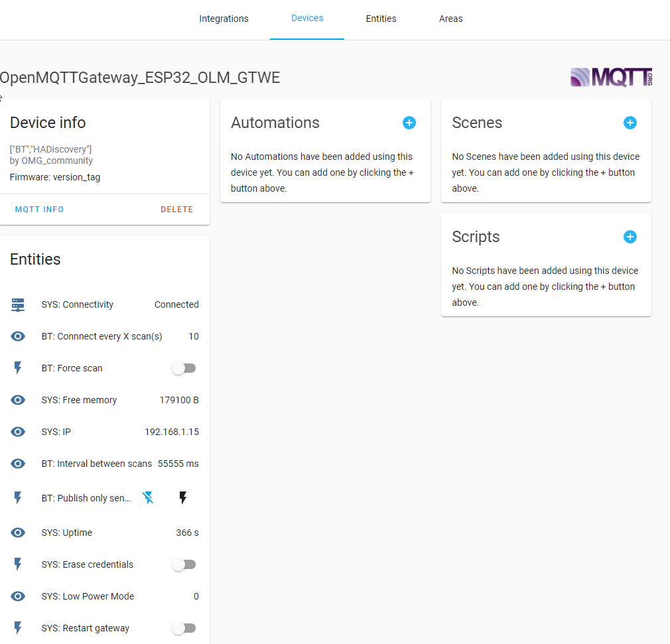Click the SYS: Connectivity server icon
The image size is (670, 644).
(17, 304)
